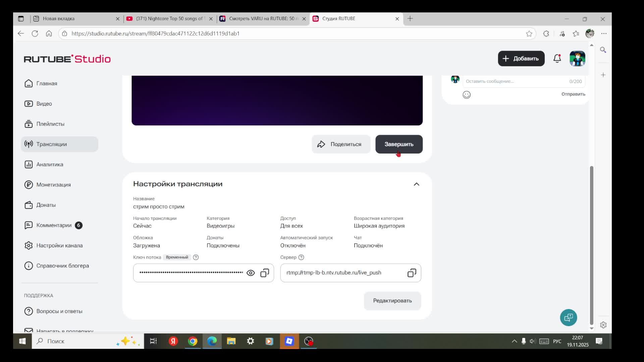Click help icon next to Ключ потока
The height and width of the screenshot is (362, 644).
196,257
